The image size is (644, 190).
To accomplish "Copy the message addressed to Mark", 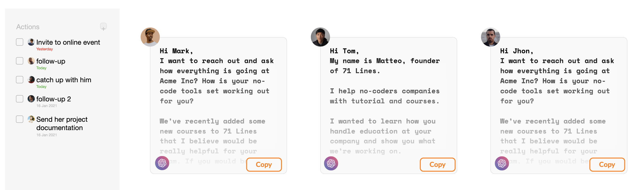I will click(264, 164).
